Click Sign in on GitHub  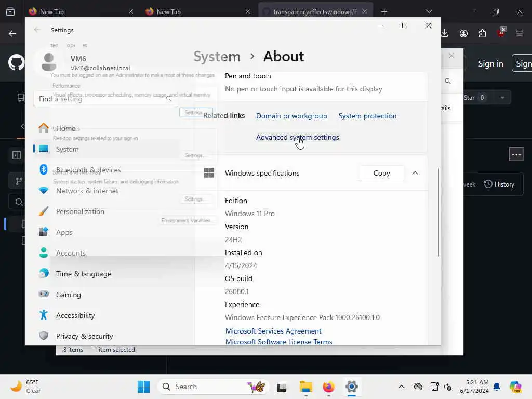click(490, 63)
